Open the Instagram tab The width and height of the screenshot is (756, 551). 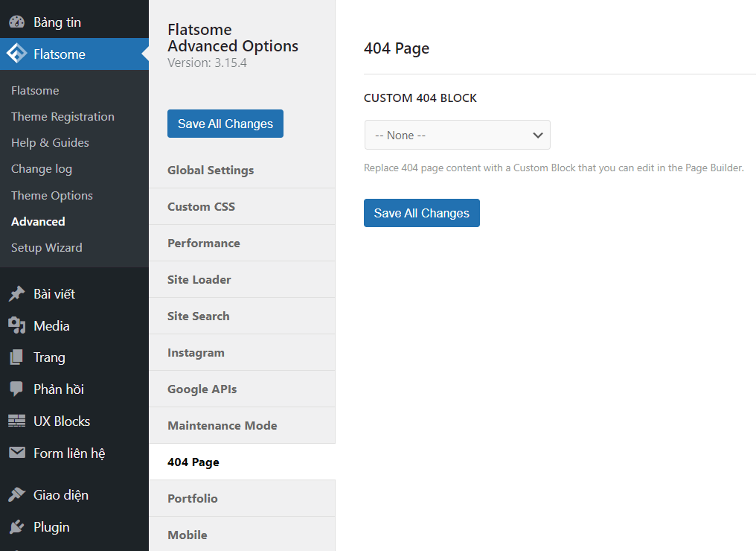pyautogui.click(x=242, y=353)
